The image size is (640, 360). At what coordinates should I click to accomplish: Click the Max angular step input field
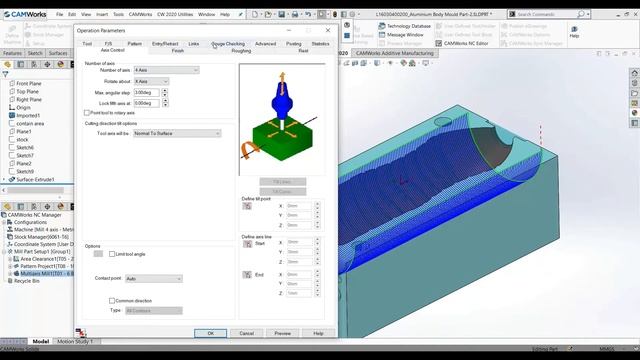(147, 93)
